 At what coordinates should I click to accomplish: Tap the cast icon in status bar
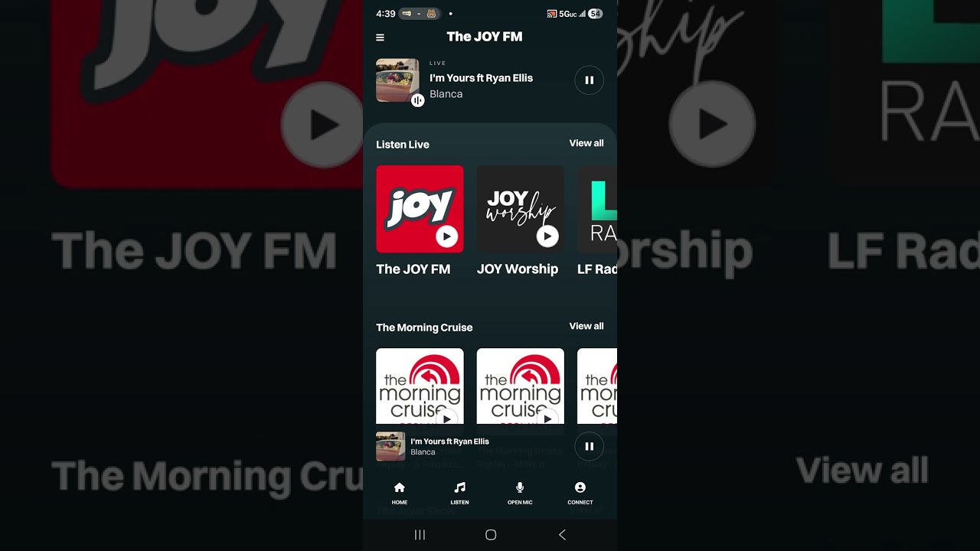pos(551,14)
